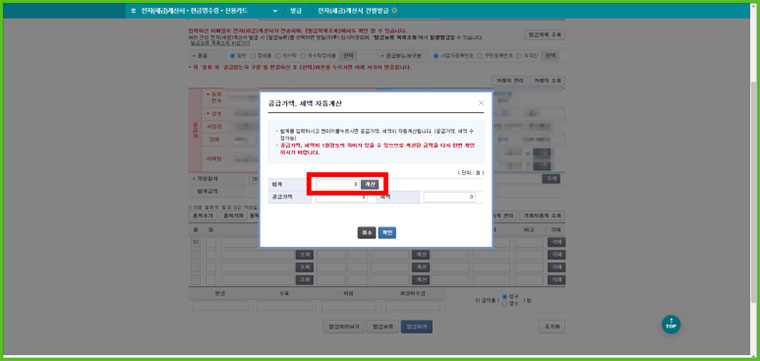The image size is (760, 361).
Task: Click 선택 beside the 외국인 radio option
Action: pos(550,56)
